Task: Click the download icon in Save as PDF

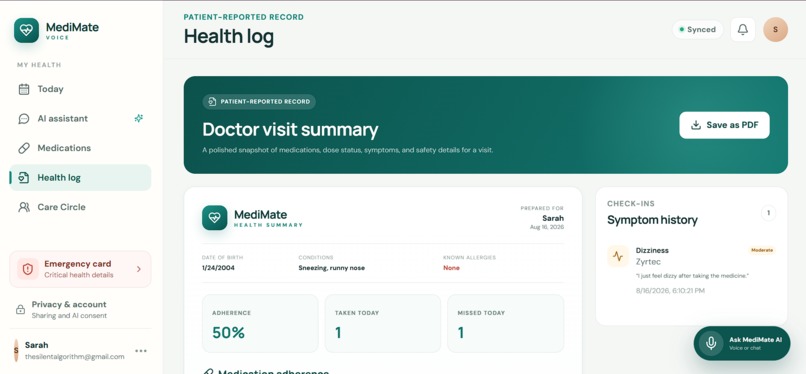Action: [696, 125]
